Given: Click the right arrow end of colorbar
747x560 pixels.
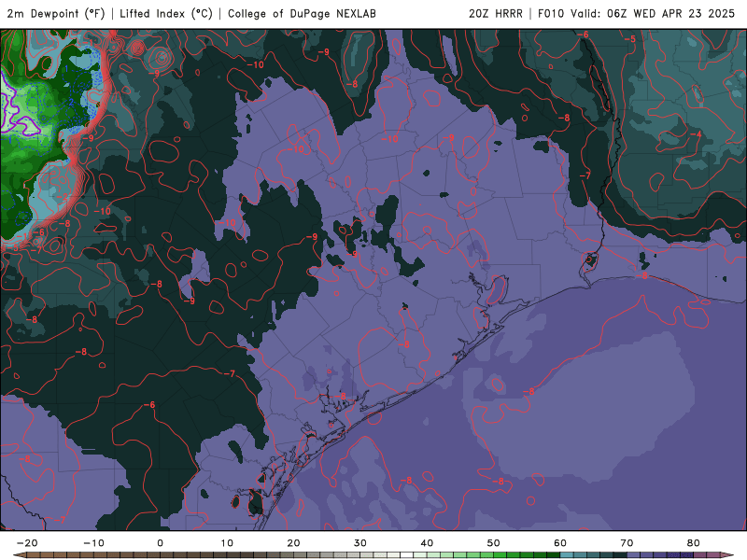Looking at the screenshot, I should pos(728,555).
